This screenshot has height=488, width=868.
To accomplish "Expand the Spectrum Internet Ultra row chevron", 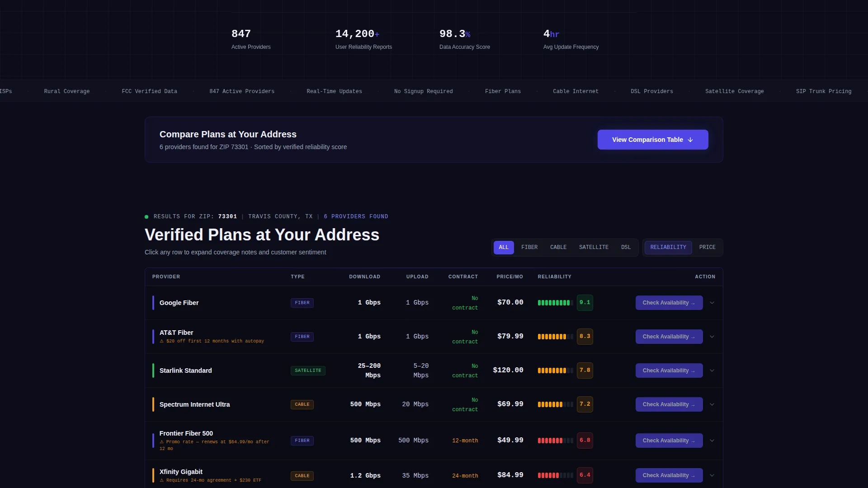I will tap(712, 404).
